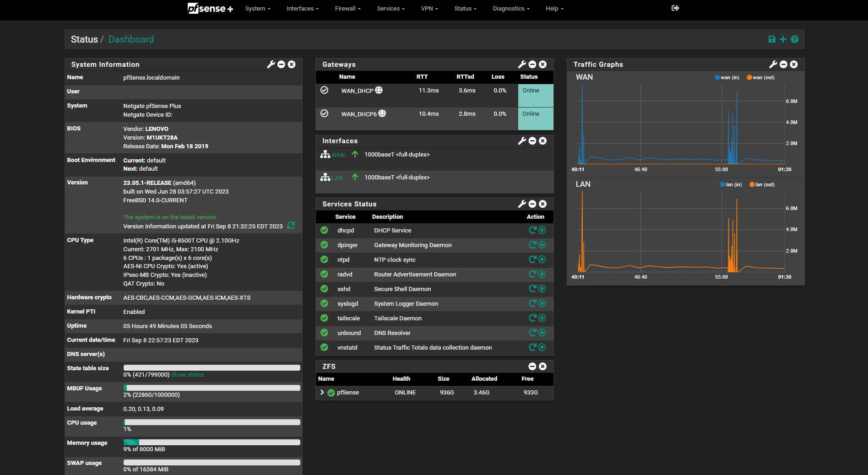Expand the pfSense ZFS pool row
The height and width of the screenshot is (475, 868).
[322, 393]
